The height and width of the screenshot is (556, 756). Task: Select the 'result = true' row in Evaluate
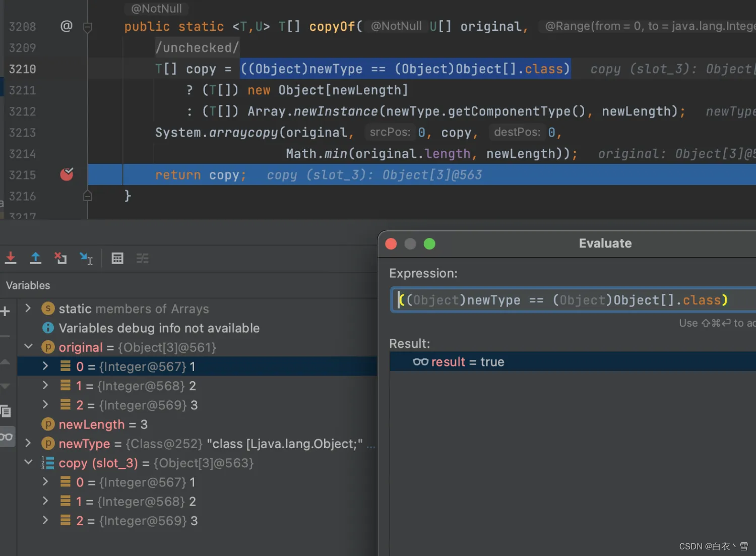[x=573, y=361]
